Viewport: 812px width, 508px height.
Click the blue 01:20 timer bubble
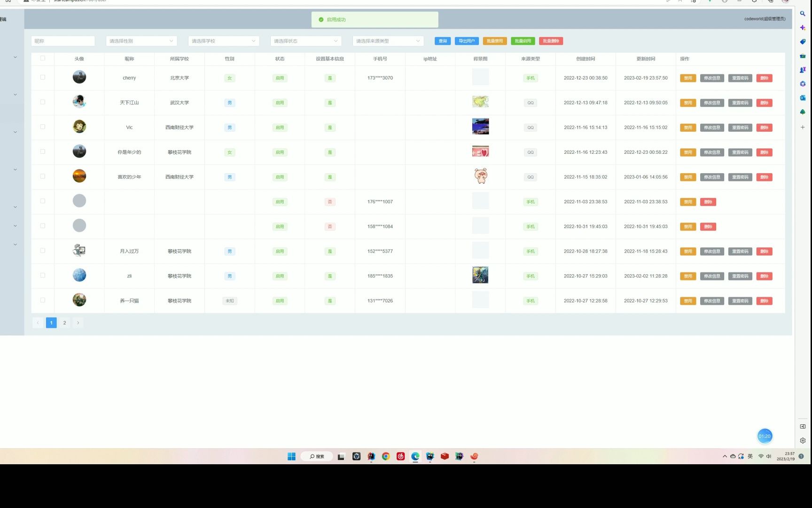(765, 436)
